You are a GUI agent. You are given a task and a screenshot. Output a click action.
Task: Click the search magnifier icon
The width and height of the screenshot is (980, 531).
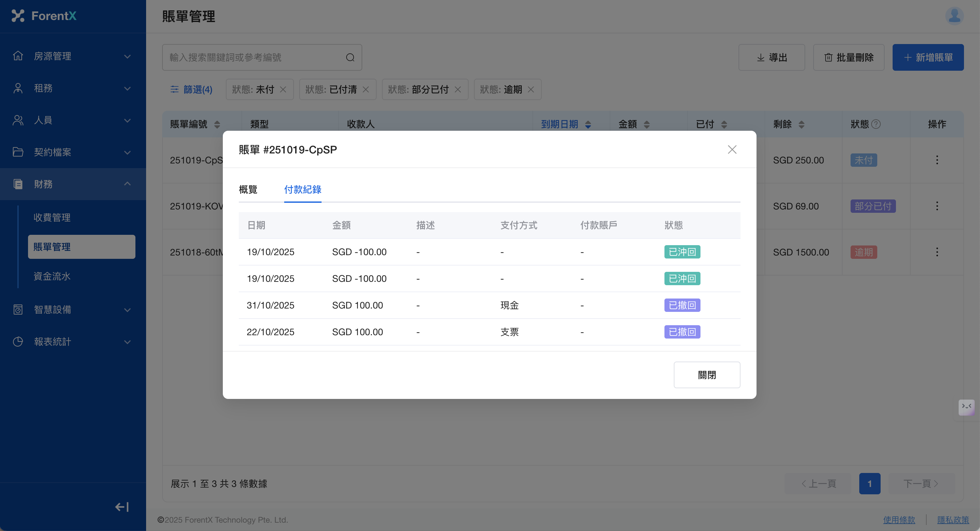click(350, 57)
